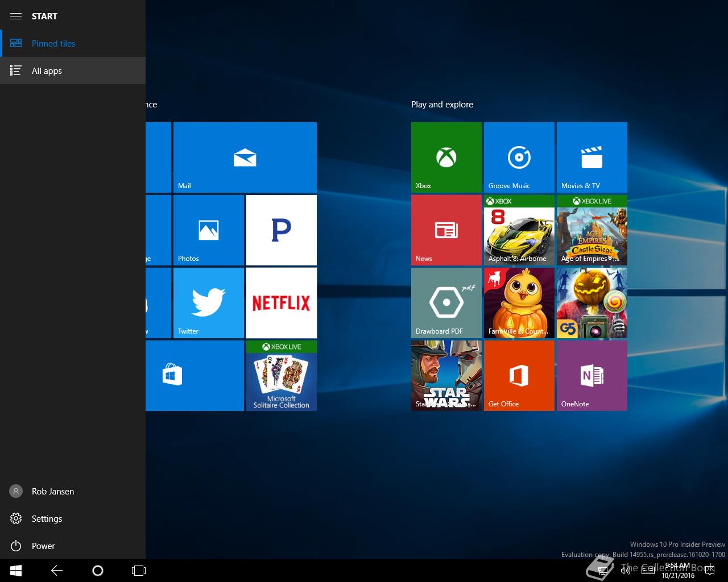
Task: Launch the Groove Music tile
Action: (519, 157)
